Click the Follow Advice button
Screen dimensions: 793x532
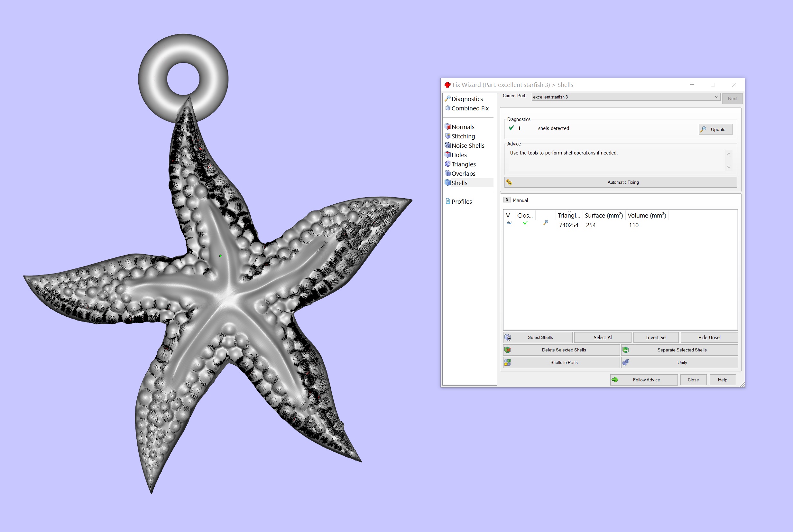tap(643, 380)
